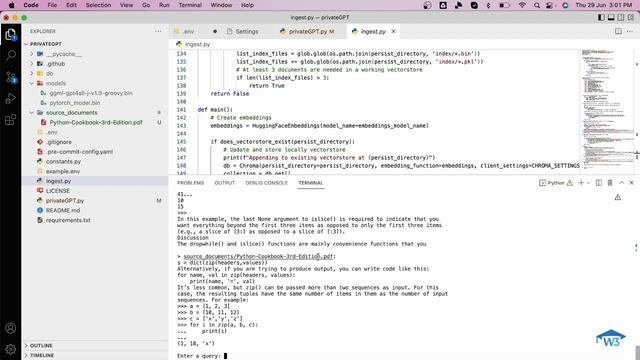Switch to the .env editor tab
640x360 pixels.
point(188,31)
